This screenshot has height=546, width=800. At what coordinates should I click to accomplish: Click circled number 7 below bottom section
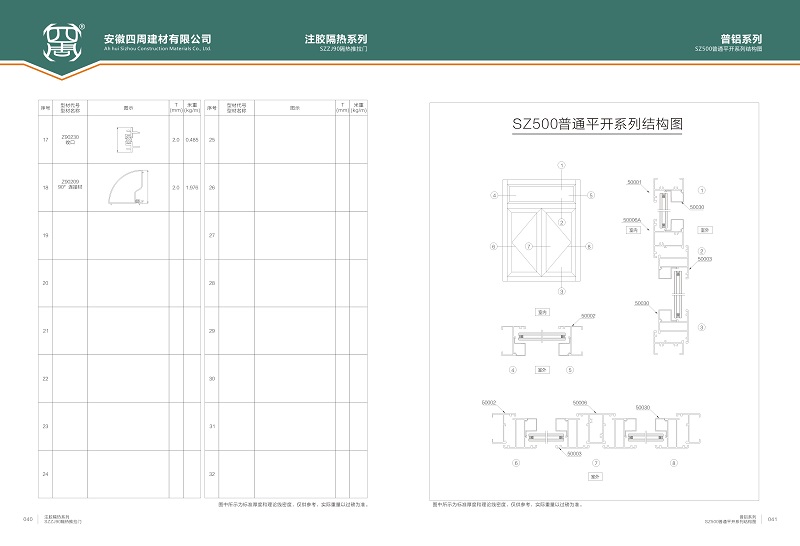click(596, 463)
